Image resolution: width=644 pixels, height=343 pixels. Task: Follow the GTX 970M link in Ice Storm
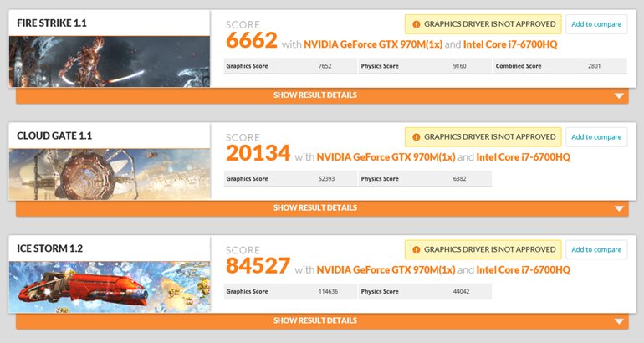point(386,269)
